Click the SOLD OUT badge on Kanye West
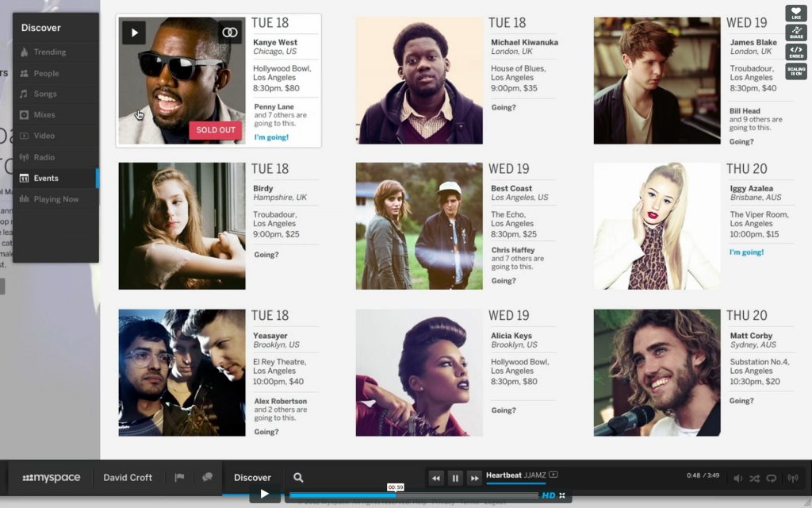The height and width of the screenshot is (508, 812). pos(216,130)
